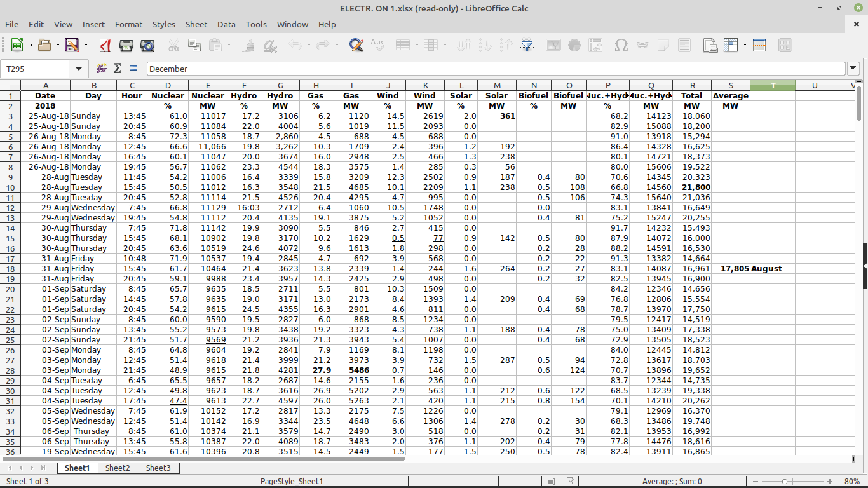Click the Spelling check icon
The width and height of the screenshot is (868, 488).
(377, 45)
